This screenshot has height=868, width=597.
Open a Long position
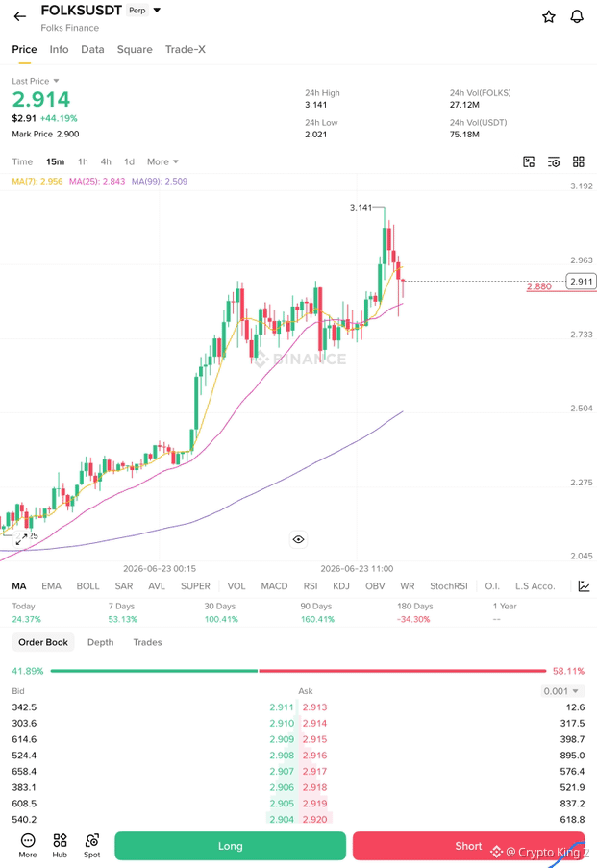tap(230, 846)
